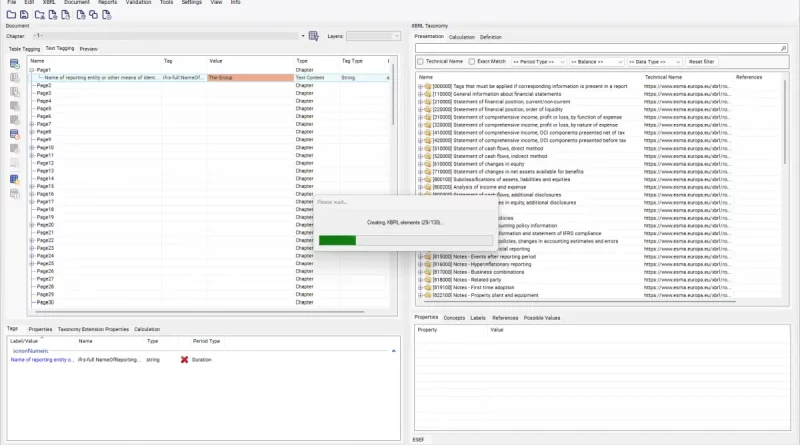The image size is (800, 445).
Task: Click the taxonomy search input field
Action: (598, 48)
